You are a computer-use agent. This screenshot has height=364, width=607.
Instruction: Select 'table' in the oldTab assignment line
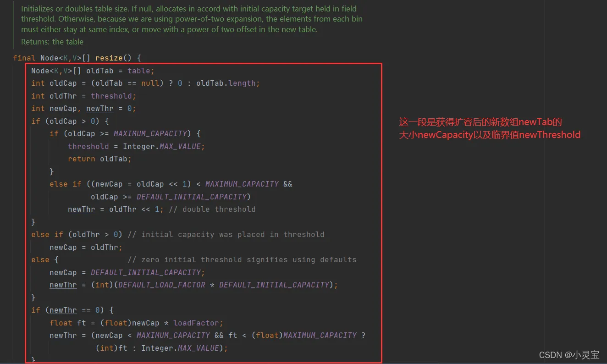point(139,71)
